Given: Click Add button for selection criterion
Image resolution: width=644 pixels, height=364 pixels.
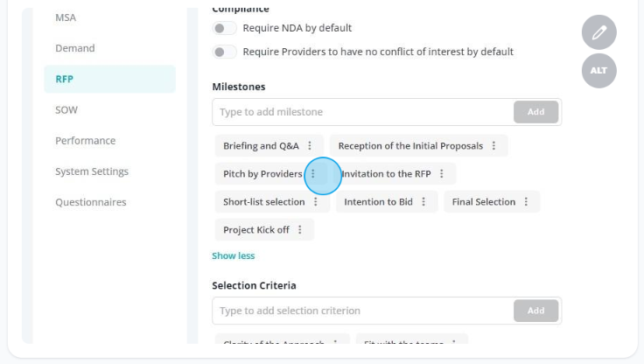Looking at the screenshot, I should 535,311.
